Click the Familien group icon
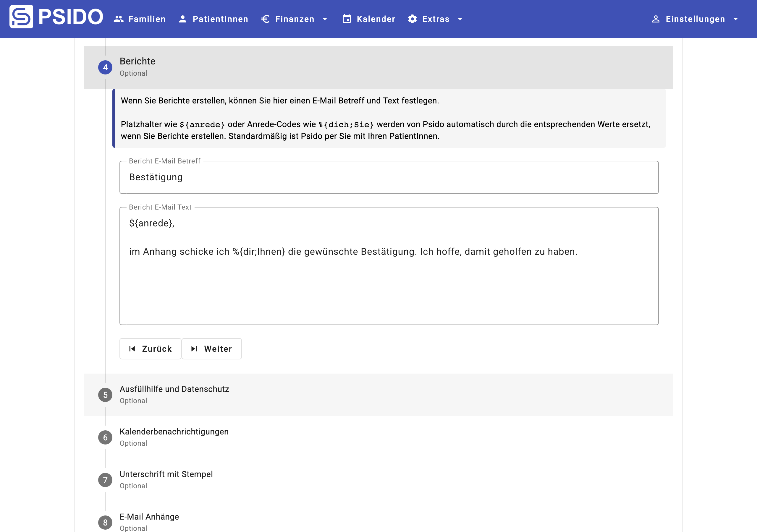 tap(118, 19)
